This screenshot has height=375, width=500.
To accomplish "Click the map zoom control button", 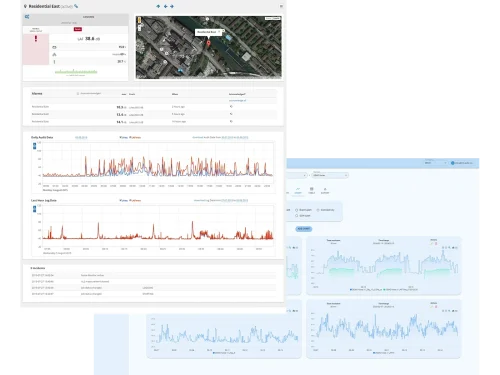I will point(140,28).
